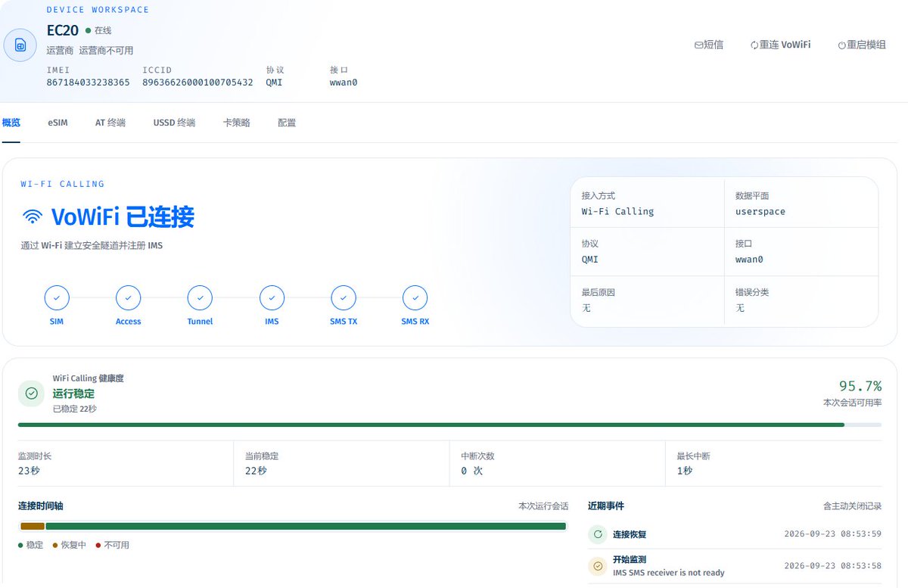Screen dimensions: 908x588
Task: Click the IMS step checkmark icon
Action: (x=272, y=298)
